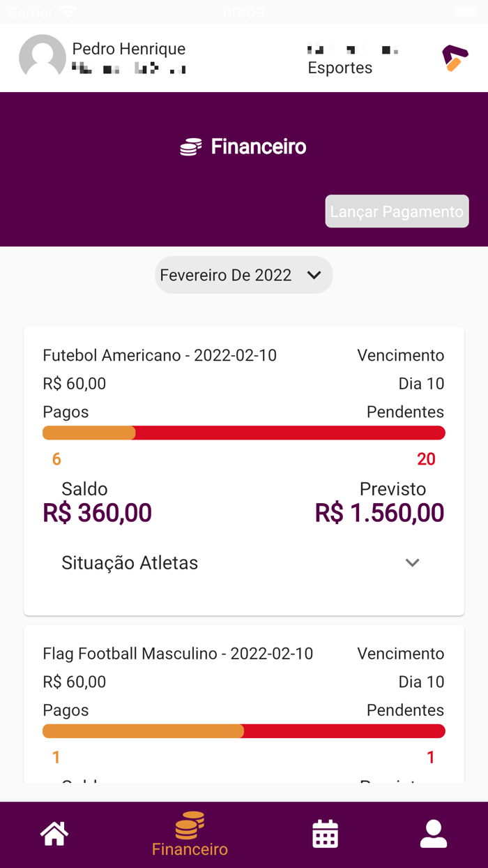The height and width of the screenshot is (868, 488).
Task: Click the chevron next to Situação Atletas
Action: click(x=413, y=563)
